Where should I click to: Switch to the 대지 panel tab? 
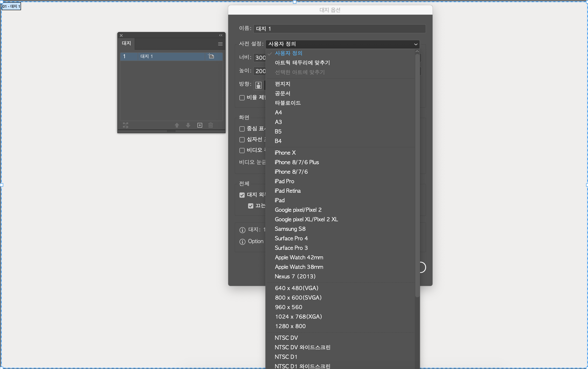point(126,43)
